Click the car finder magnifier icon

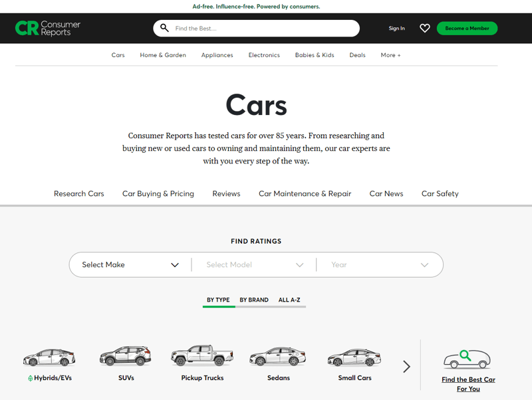(465, 355)
